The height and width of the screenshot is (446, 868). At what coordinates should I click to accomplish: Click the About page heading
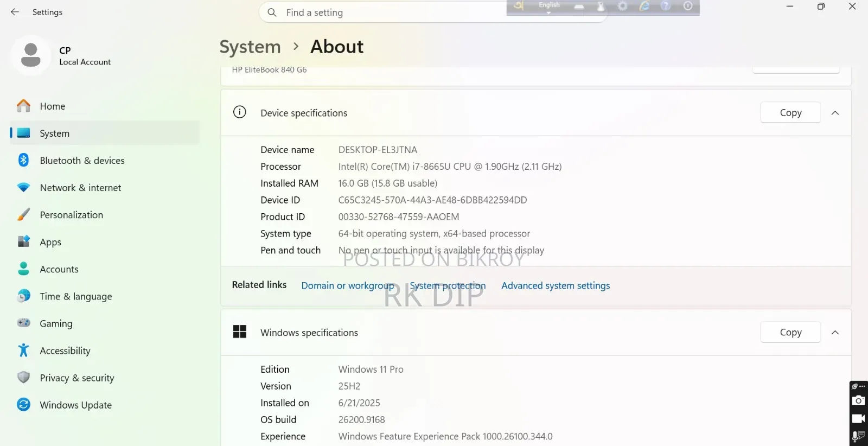337,47
